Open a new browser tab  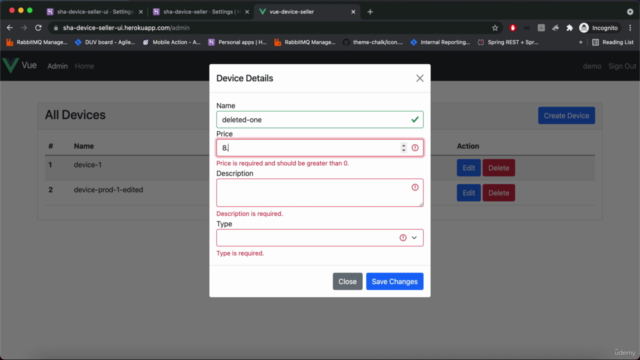point(370,12)
